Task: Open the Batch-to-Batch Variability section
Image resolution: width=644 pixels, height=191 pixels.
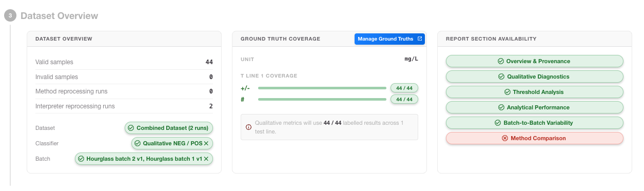Action: pyautogui.click(x=534, y=123)
